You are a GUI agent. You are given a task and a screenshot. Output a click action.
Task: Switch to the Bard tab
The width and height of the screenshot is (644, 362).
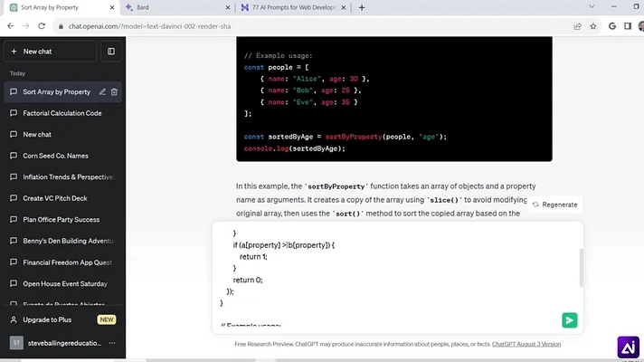pyautogui.click(x=177, y=7)
